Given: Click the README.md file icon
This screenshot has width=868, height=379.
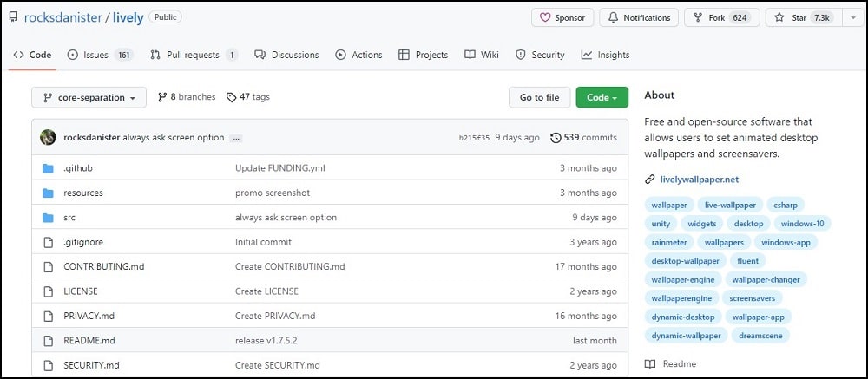Looking at the screenshot, I should coord(48,341).
